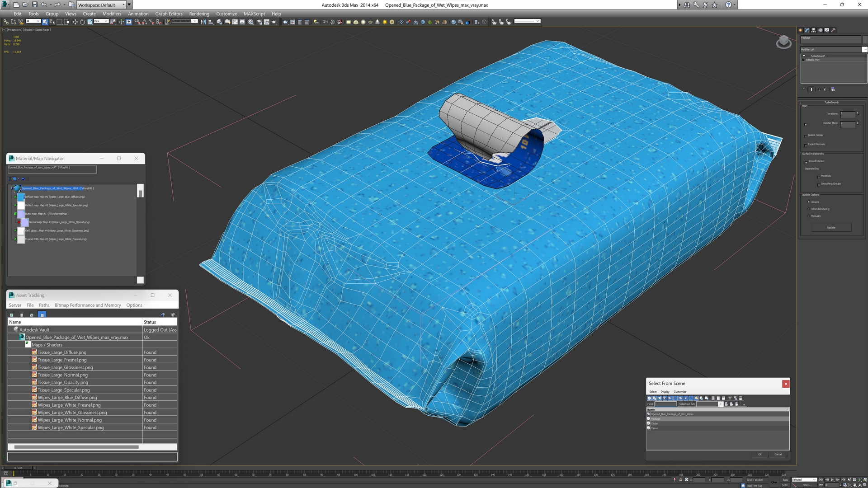Toggle the Render Iters checkbox
This screenshot has width=868, height=488.
(x=806, y=124)
